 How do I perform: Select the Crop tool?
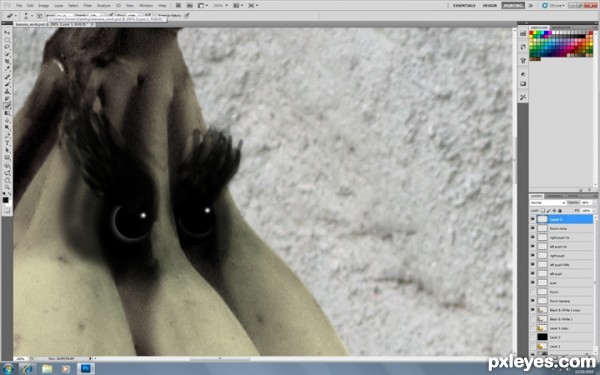7,61
